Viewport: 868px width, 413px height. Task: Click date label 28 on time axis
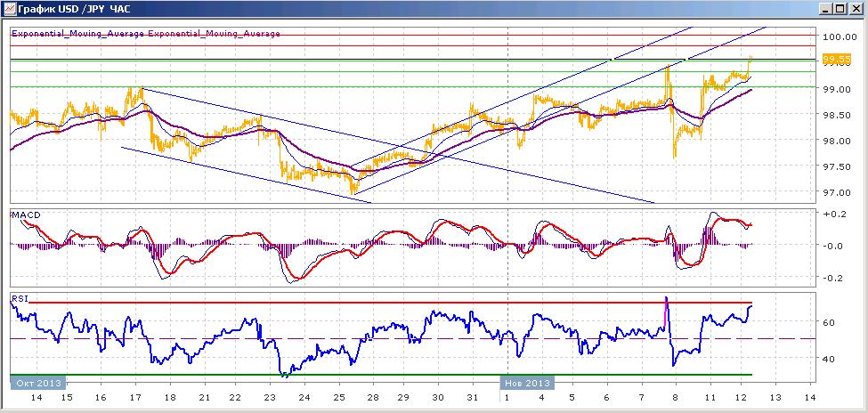[372, 398]
